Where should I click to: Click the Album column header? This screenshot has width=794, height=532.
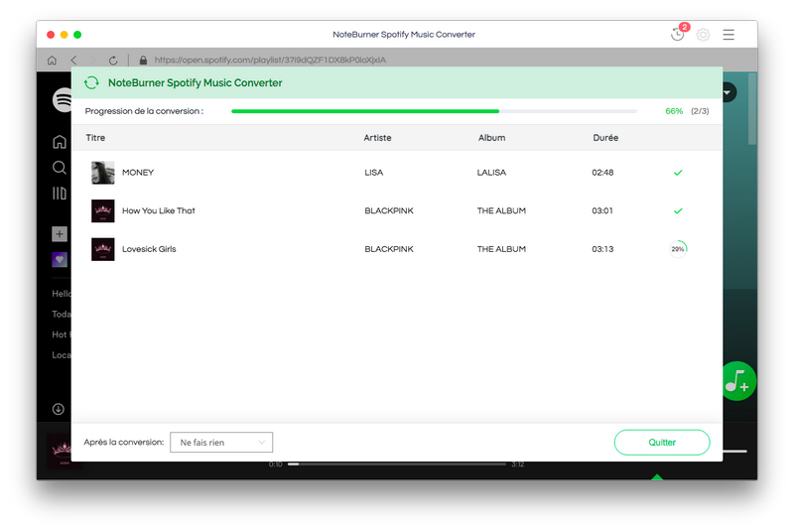tap(491, 138)
